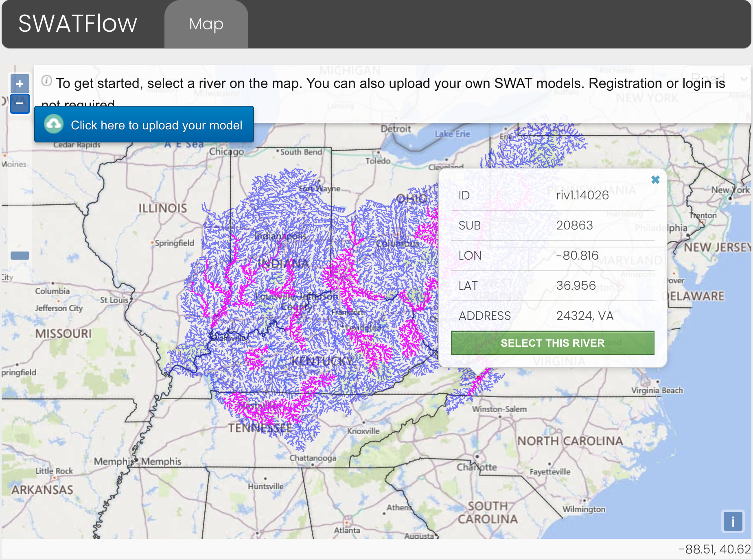
Task: Click Knoxville on the map
Action: (x=363, y=431)
